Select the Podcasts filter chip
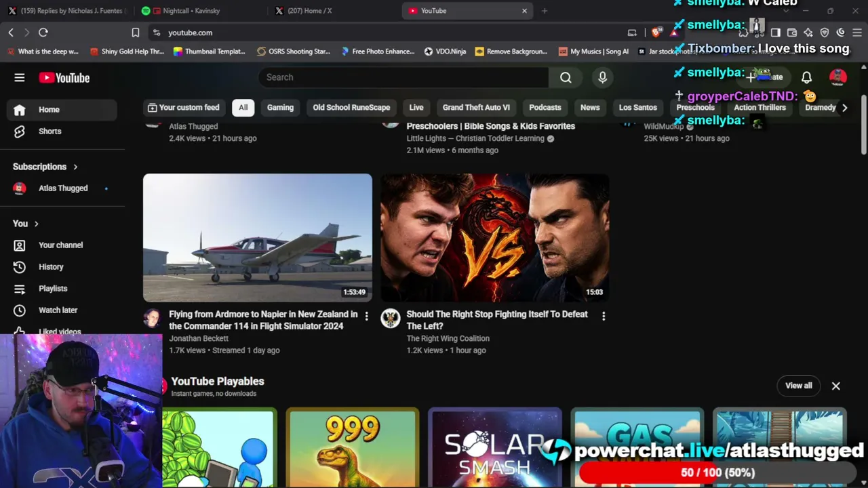868x488 pixels. click(x=545, y=108)
